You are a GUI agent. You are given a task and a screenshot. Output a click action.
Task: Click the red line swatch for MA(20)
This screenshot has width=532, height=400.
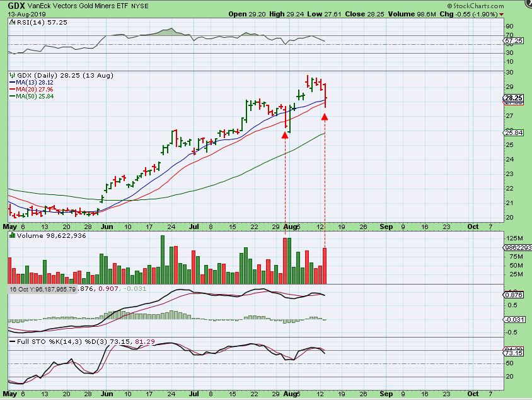tap(12, 90)
